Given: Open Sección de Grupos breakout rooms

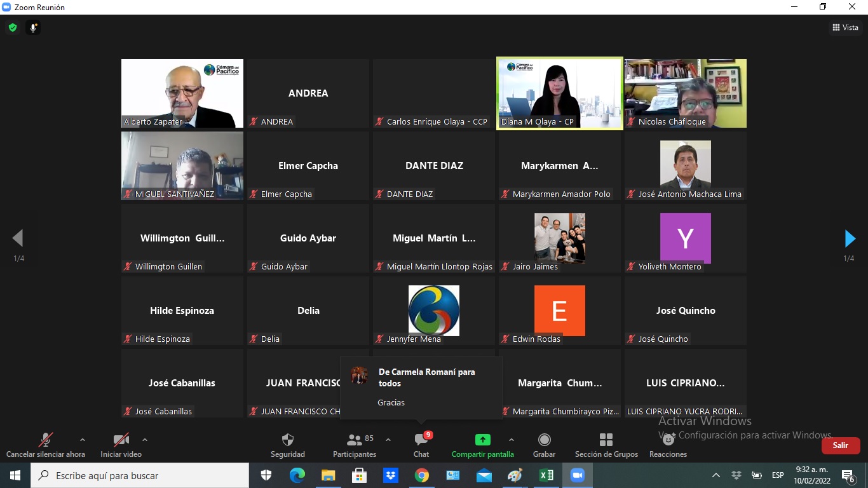Looking at the screenshot, I should (x=606, y=445).
